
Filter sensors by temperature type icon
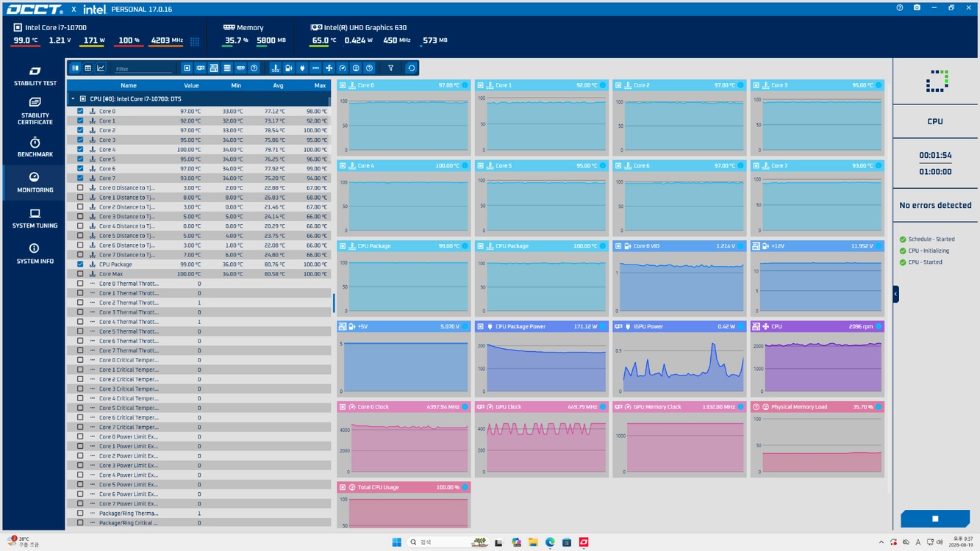click(275, 68)
